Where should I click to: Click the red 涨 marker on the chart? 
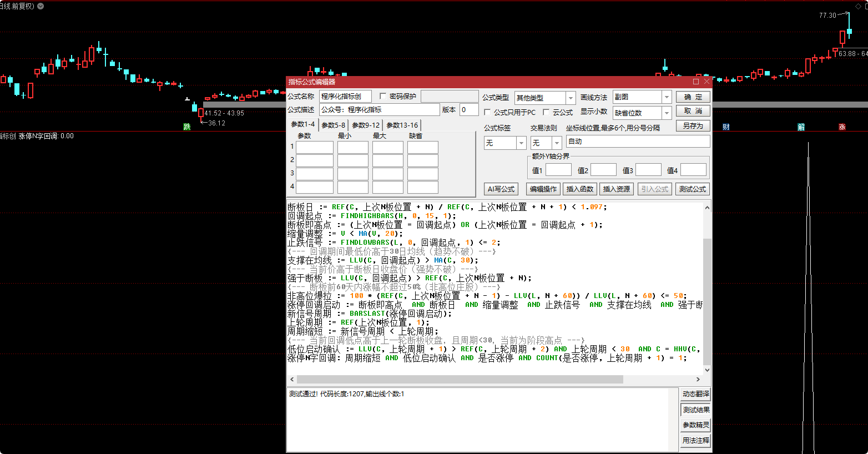tap(842, 127)
